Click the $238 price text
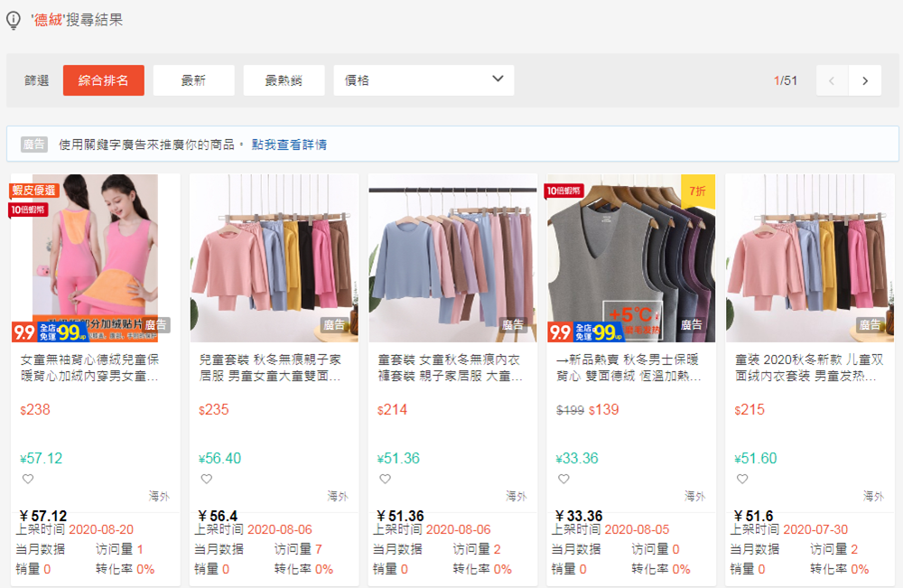Screen dimensions: 903x588 35,409
